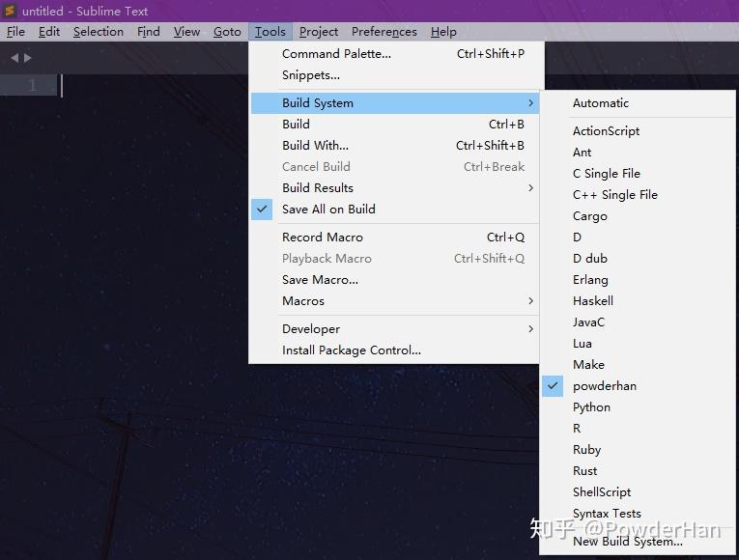Select Save Macro entry
Screen dimensions: 739x560
point(395,280)
